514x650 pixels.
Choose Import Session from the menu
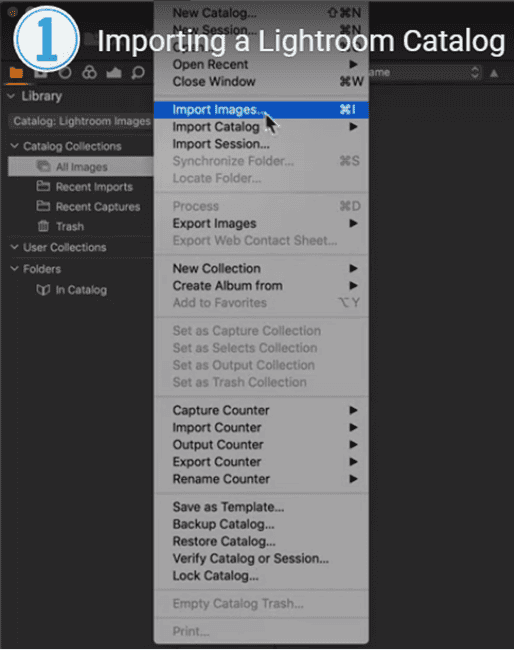[x=261, y=144]
